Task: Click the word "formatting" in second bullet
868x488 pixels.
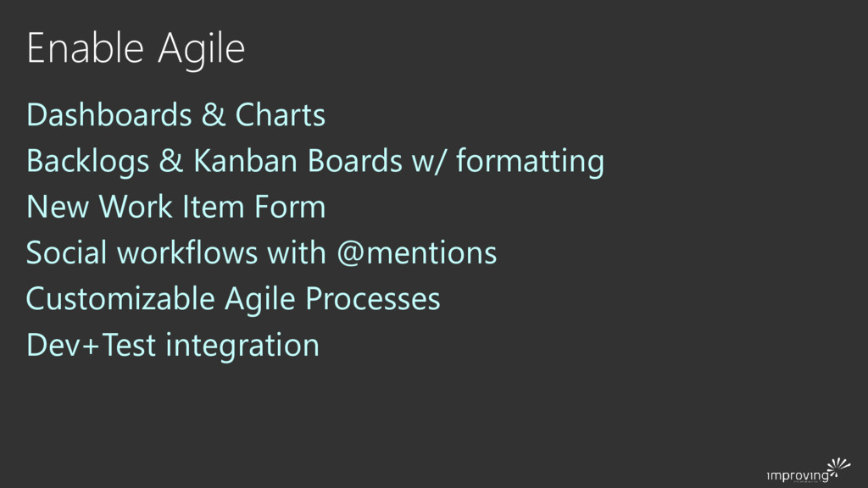Action: 530,161
